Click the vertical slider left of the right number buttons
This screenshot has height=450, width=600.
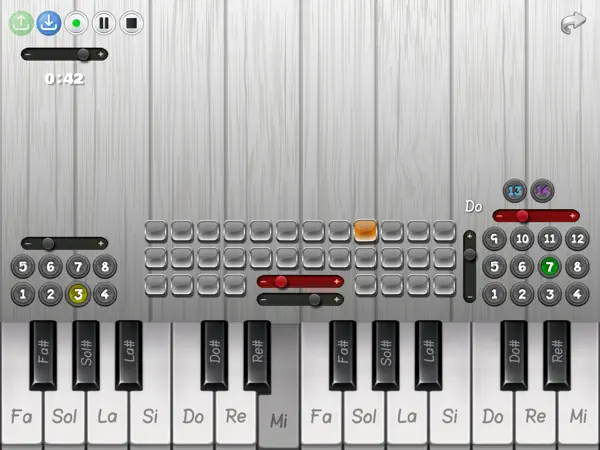point(470,267)
